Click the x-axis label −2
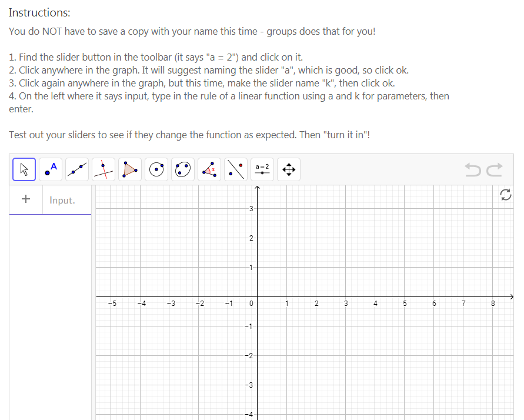The height and width of the screenshot is (420, 524). point(200,304)
